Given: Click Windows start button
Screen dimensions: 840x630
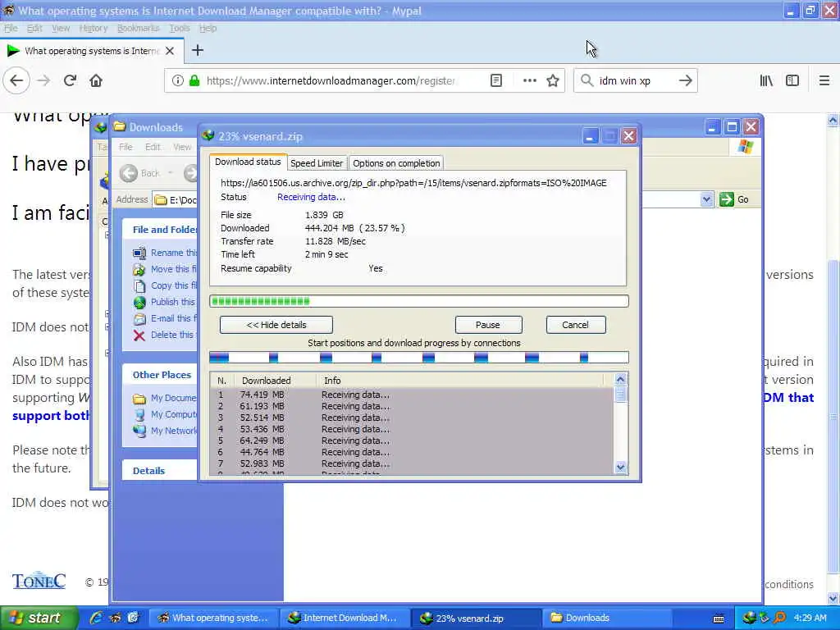Looking at the screenshot, I should [x=38, y=618].
